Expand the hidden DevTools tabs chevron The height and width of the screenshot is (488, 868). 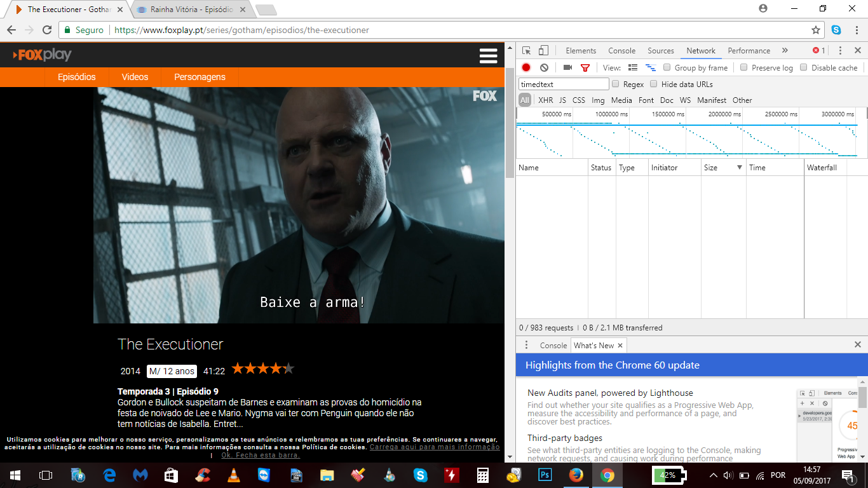[x=785, y=51]
